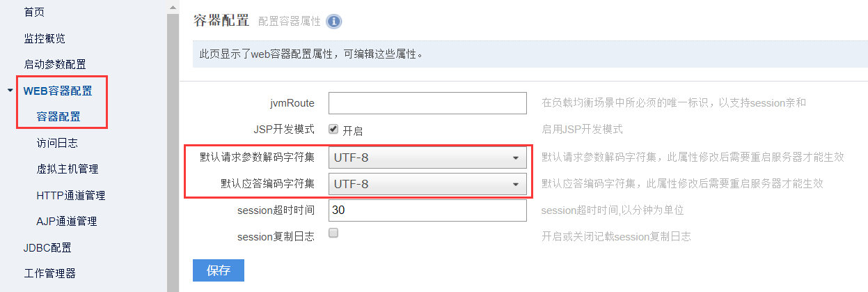This screenshot has height=292, width=868.
Task: Open JDBC配置 in the sidebar
Action: [47, 247]
